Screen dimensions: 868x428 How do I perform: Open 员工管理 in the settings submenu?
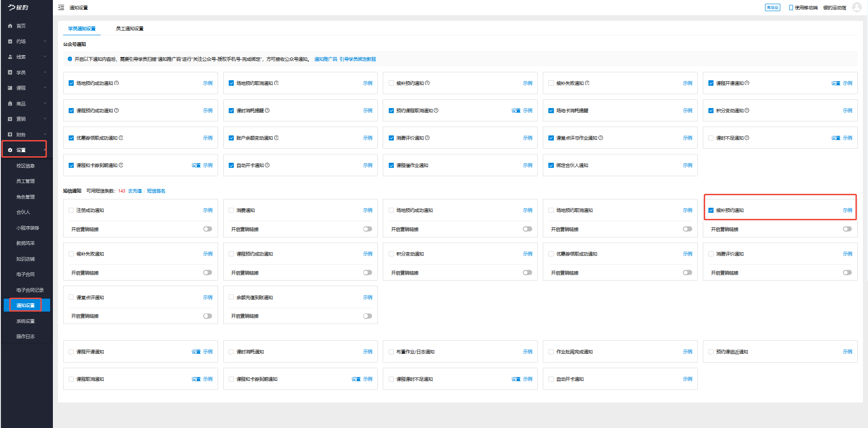pyautogui.click(x=26, y=181)
